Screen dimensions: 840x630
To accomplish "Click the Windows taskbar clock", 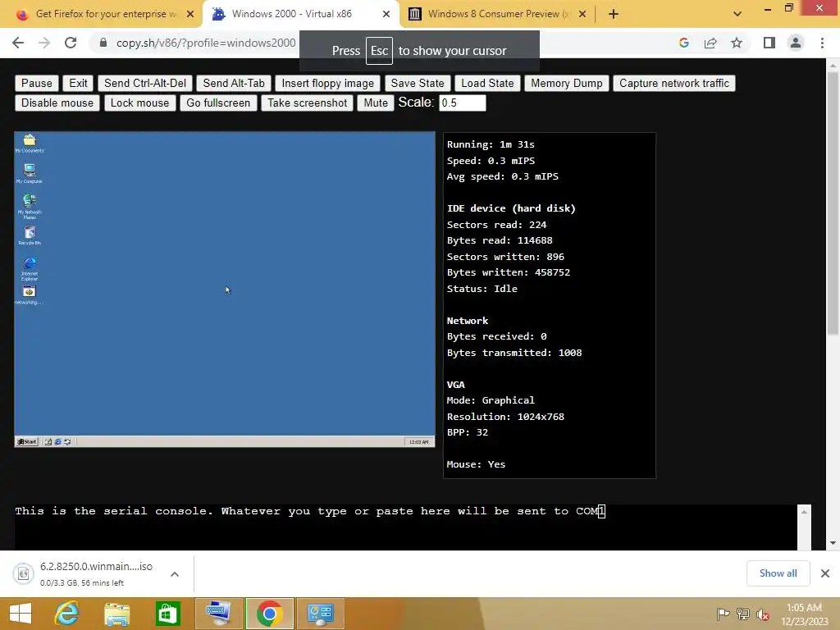I will pyautogui.click(x=804, y=614).
